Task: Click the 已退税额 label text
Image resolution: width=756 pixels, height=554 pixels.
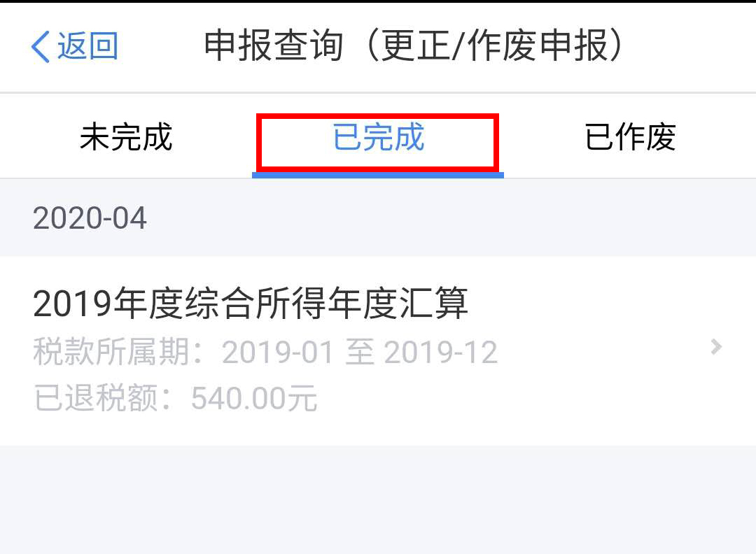Action: pyautogui.click(x=95, y=398)
